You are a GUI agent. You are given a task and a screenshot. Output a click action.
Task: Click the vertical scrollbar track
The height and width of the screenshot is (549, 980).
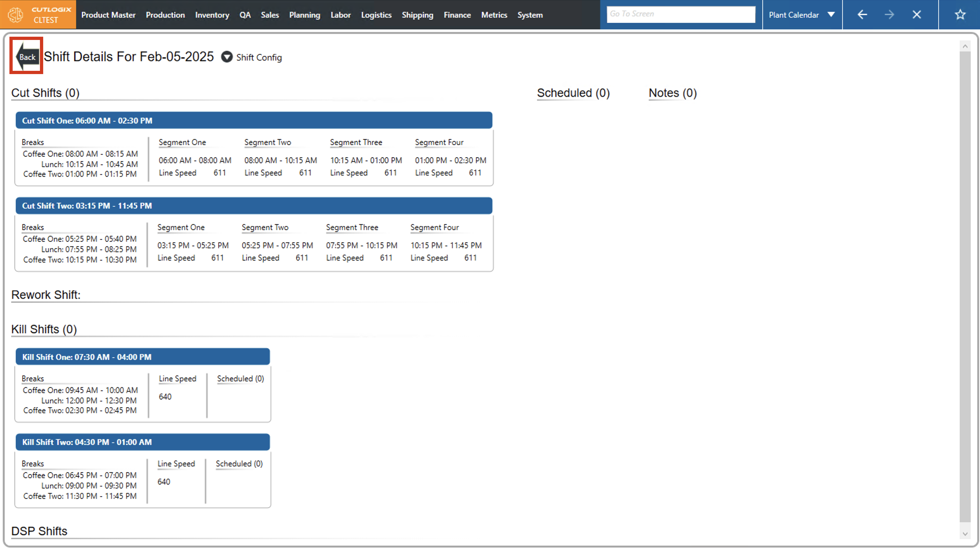(965, 286)
